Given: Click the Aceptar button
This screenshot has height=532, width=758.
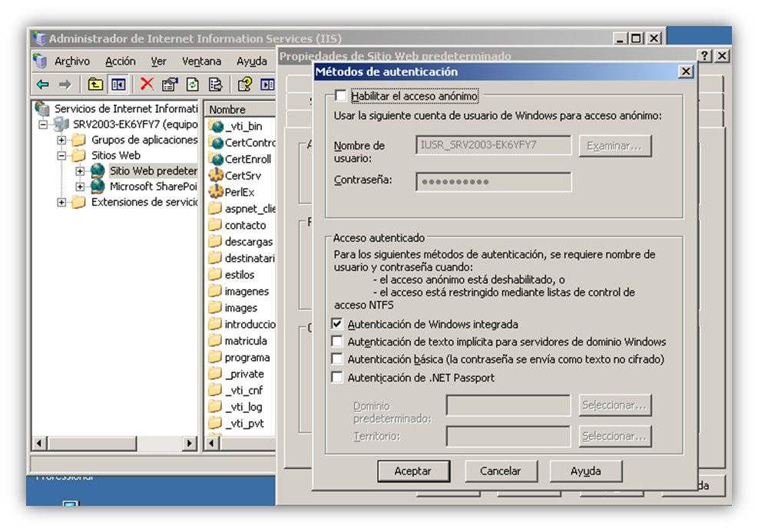Looking at the screenshot, I should 413,471.
